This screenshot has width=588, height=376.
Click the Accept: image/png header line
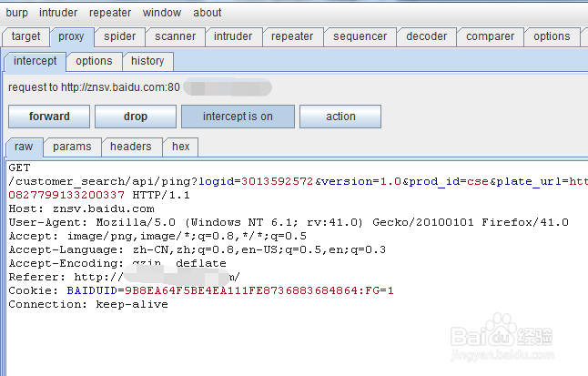click(157, 236)
